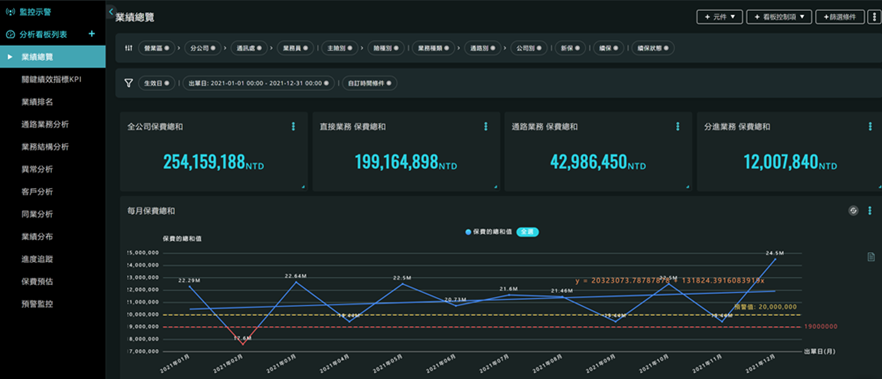Open the 出單日 date range filter
Viewport: 882px width, 379px height.
(x=259, y=83)
